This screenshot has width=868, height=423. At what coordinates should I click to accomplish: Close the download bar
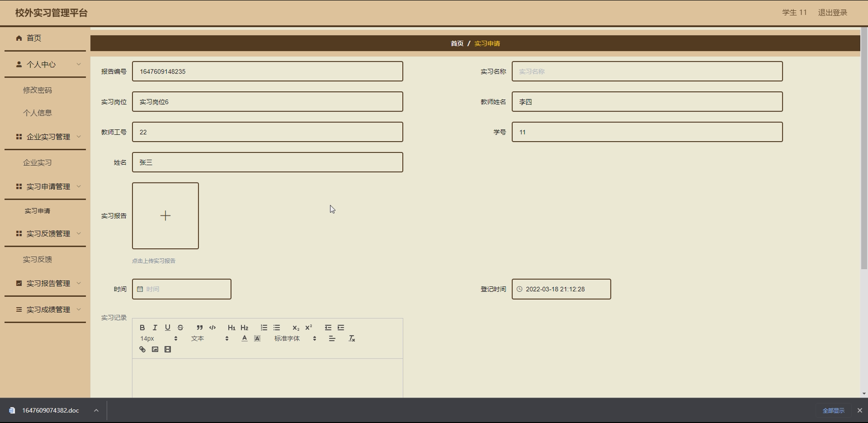click(x=859, y=410)
